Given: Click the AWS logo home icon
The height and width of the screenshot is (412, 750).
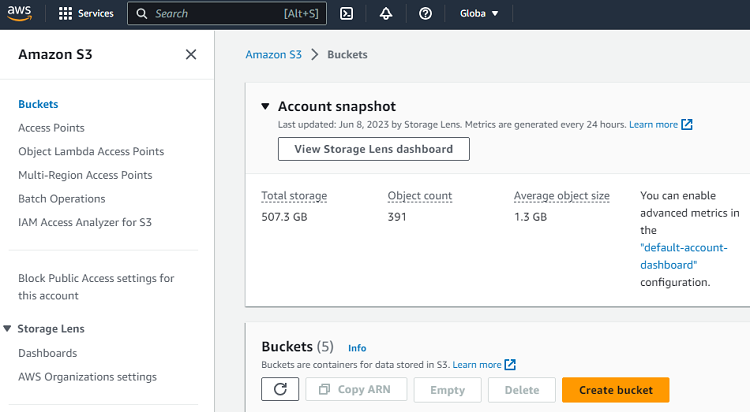Looking at the screenshot, I should (22, 14).
